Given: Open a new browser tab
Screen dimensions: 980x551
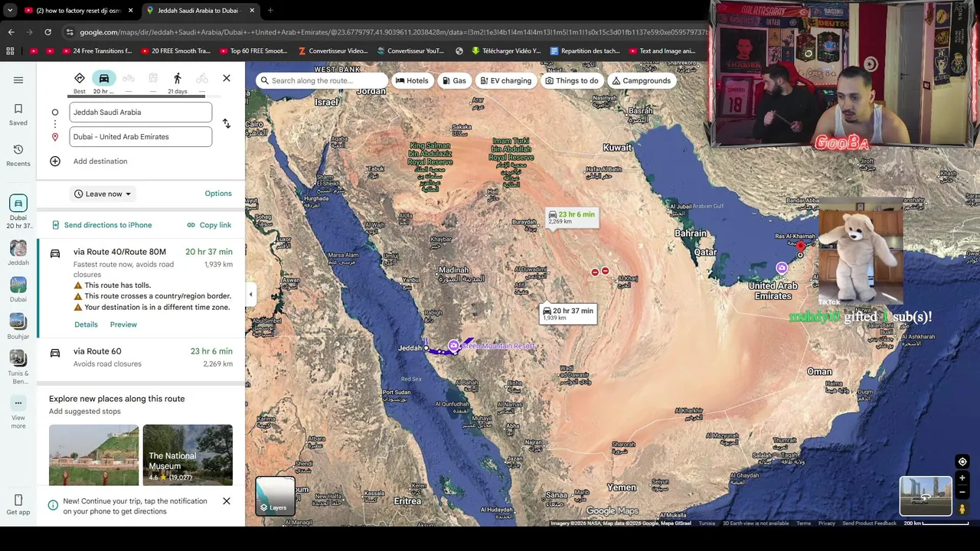Looking at the screenshot, I should point(270,11).
